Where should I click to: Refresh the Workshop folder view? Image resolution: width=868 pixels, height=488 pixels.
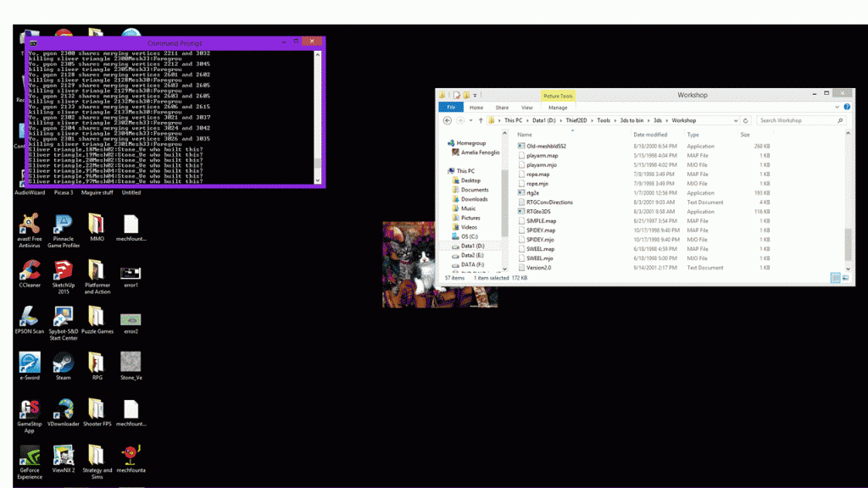tap(745, 120)
